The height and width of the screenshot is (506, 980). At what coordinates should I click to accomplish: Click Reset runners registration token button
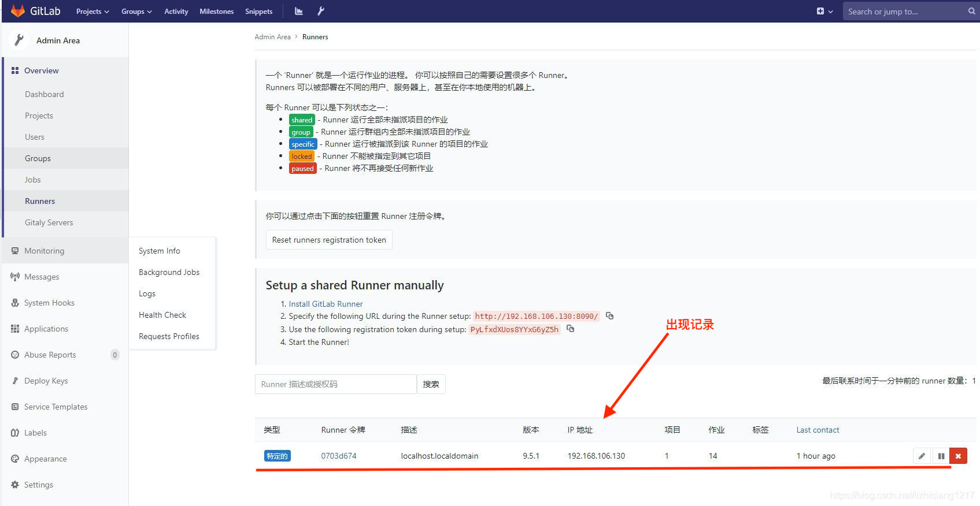[x=329, y=240]
